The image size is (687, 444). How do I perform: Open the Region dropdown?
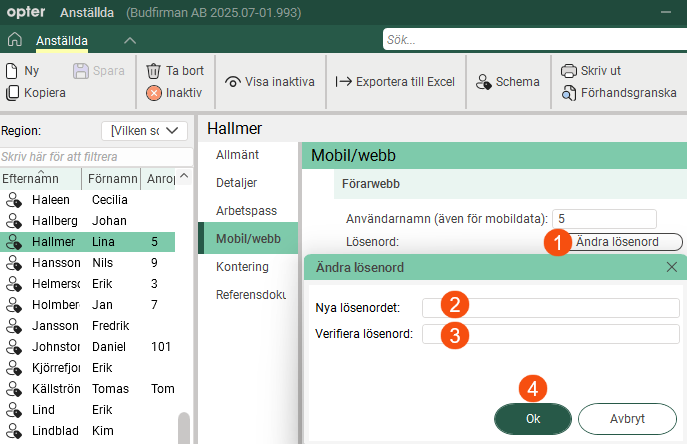click(144, 131)
